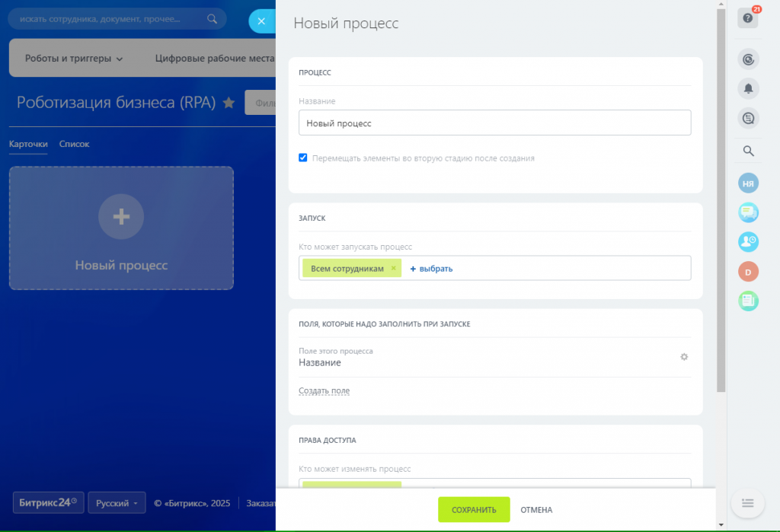The width and height of the screenshot is (780, 532).
Task: Focus the process Название input field
Action: (494, 123)
